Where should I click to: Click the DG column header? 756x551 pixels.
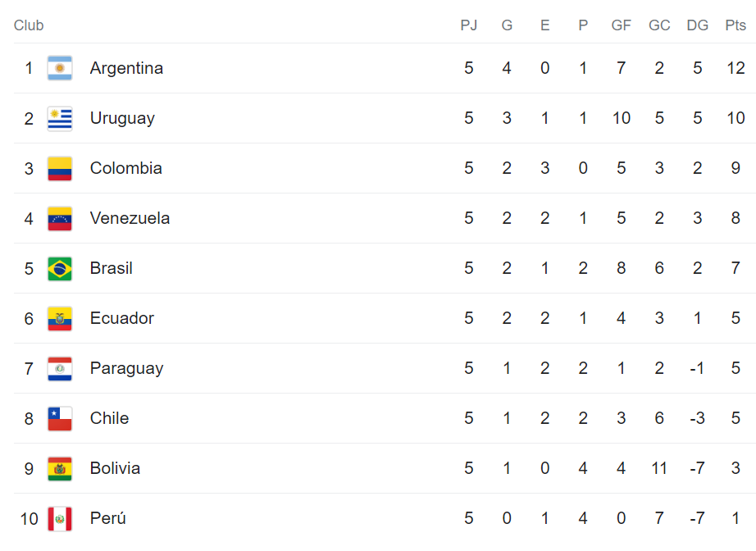click(697, 25)
